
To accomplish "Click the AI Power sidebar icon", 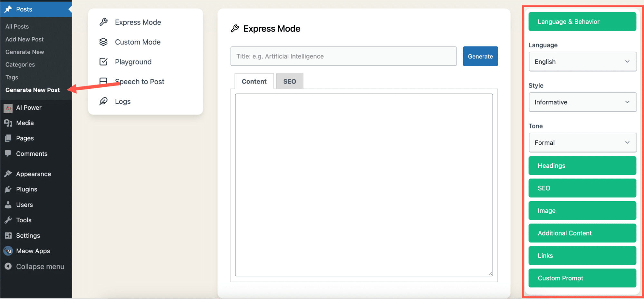I will pos(8,108).
